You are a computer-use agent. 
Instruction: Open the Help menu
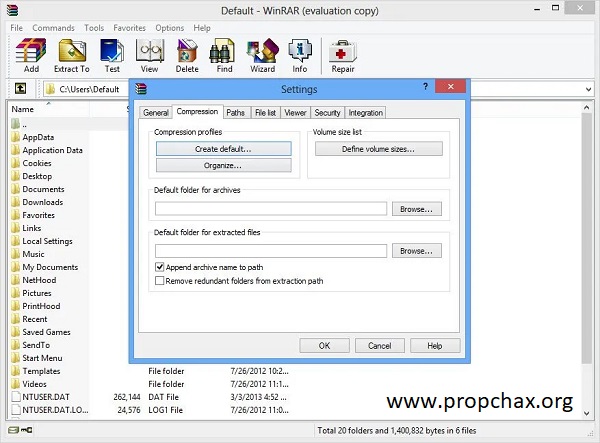pyautogui.click(x=202, y=28)
